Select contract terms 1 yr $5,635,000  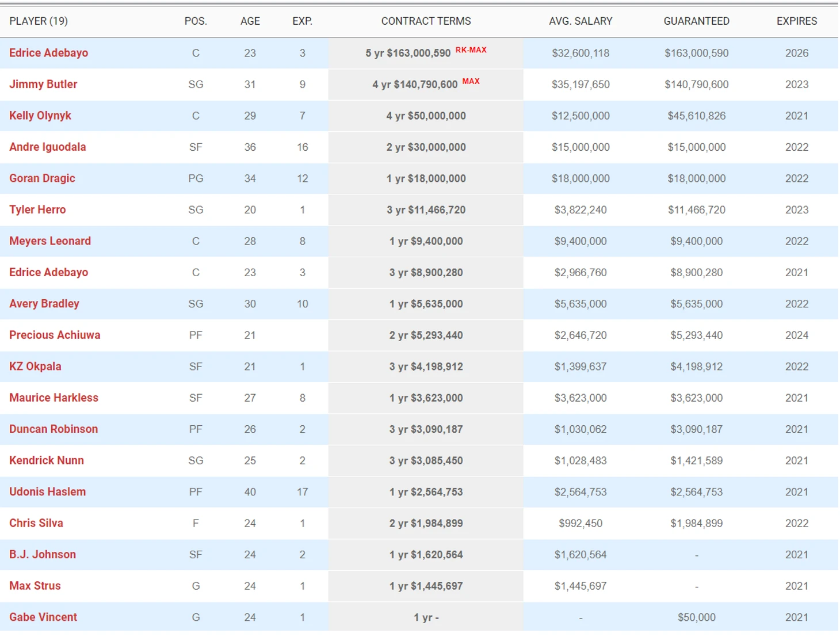tap(426, 304)
